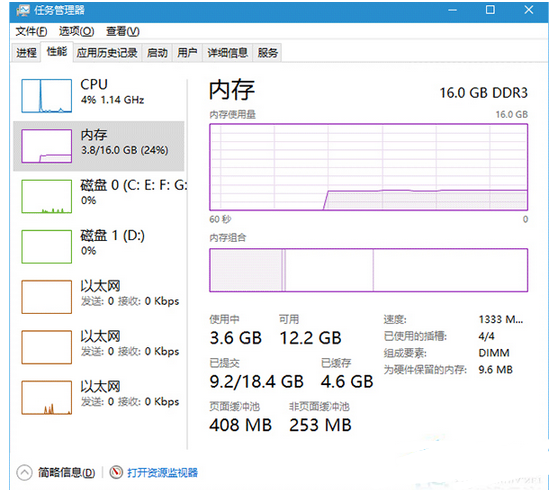
Task: Click the 组成要素 DIMM value
Action: (494, 353)
